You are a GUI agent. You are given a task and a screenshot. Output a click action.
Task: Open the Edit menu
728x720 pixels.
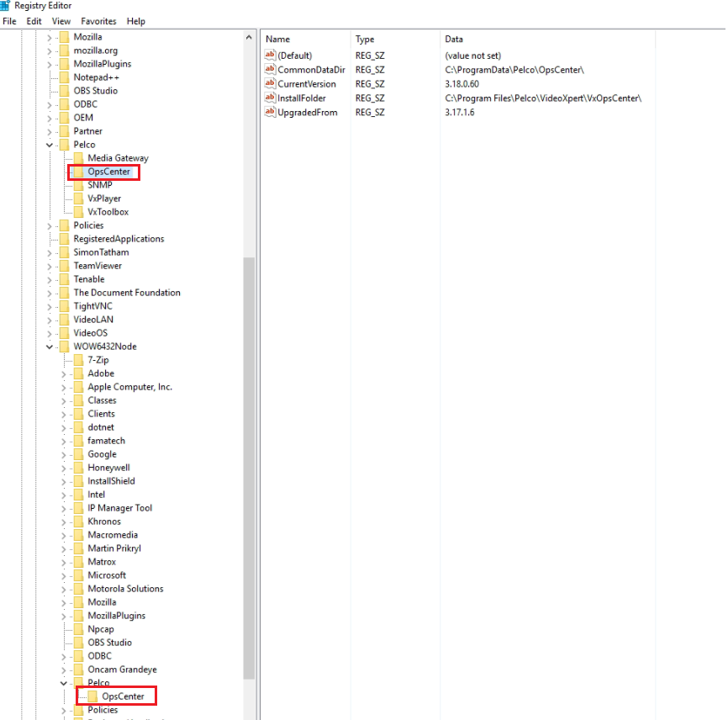(x=34, y=21)
